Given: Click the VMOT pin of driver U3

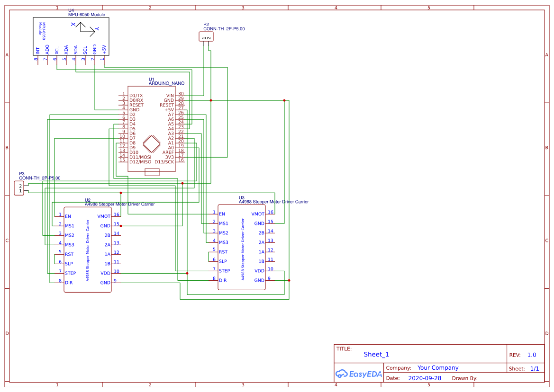Looking at the screenshot, I should 258,214.
